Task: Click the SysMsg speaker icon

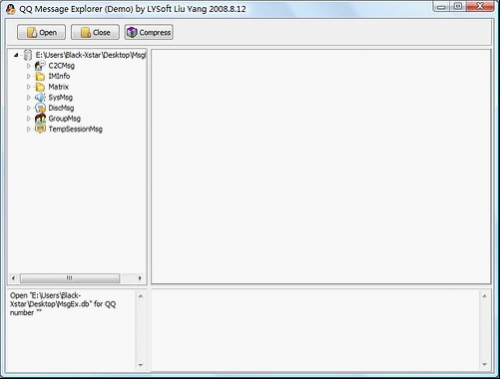Action: pos(40,97)
